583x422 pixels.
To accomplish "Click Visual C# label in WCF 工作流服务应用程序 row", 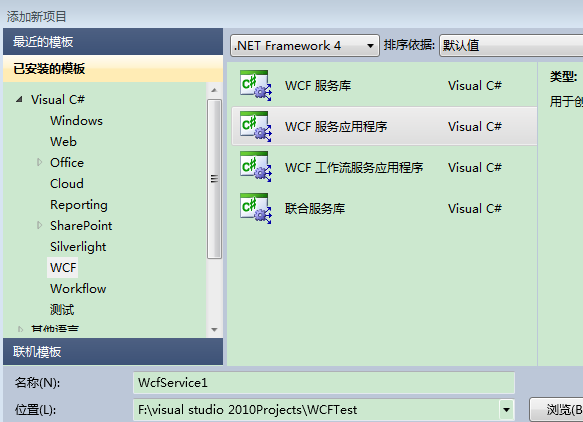I will [x=475, y=168].
